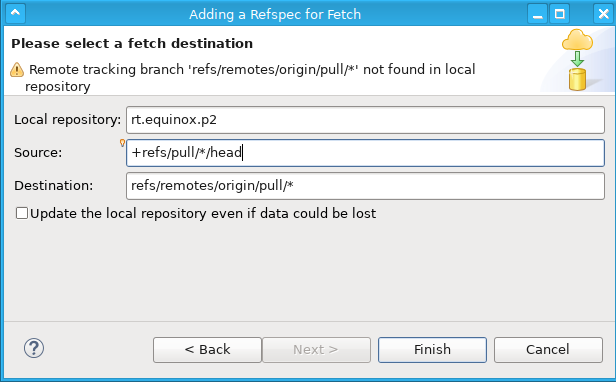
Task: Click the yellow warning triangle icon
Action: (17, 70)
